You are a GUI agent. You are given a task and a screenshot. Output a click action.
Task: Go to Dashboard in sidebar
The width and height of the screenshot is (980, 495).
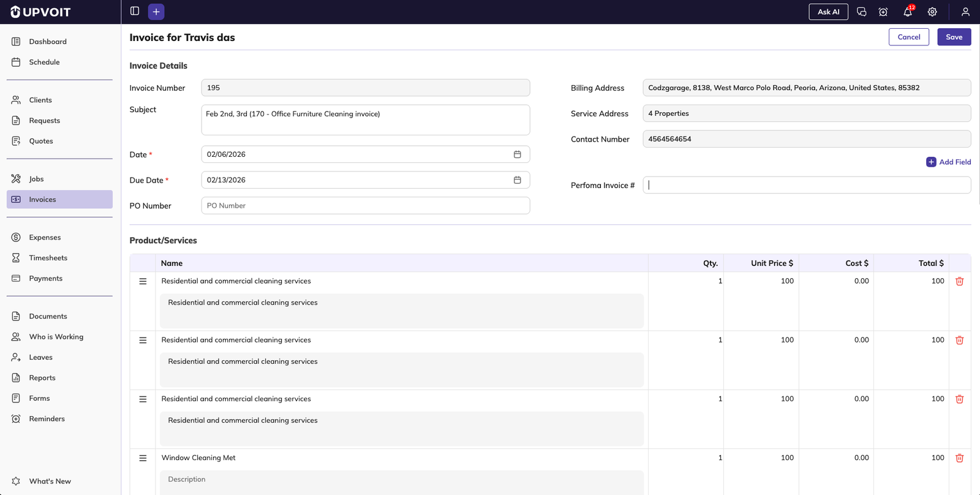coord(59,42)
